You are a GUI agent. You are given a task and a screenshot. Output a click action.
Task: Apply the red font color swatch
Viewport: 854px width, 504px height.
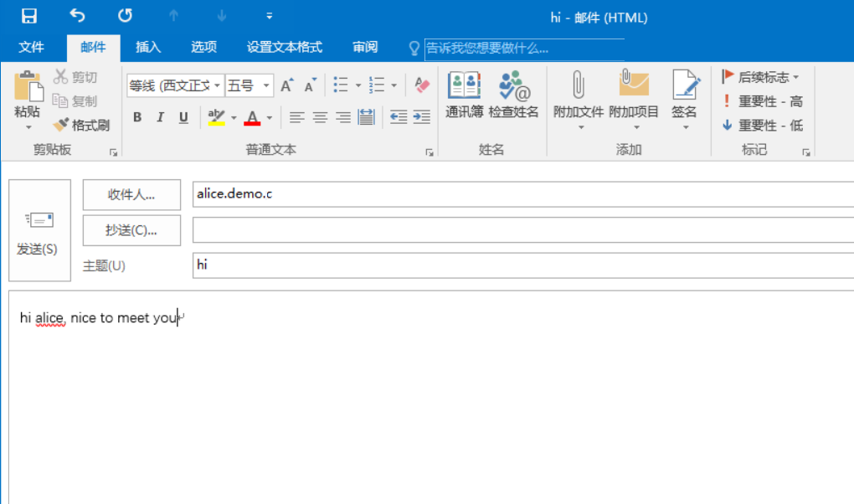(252, 117)
